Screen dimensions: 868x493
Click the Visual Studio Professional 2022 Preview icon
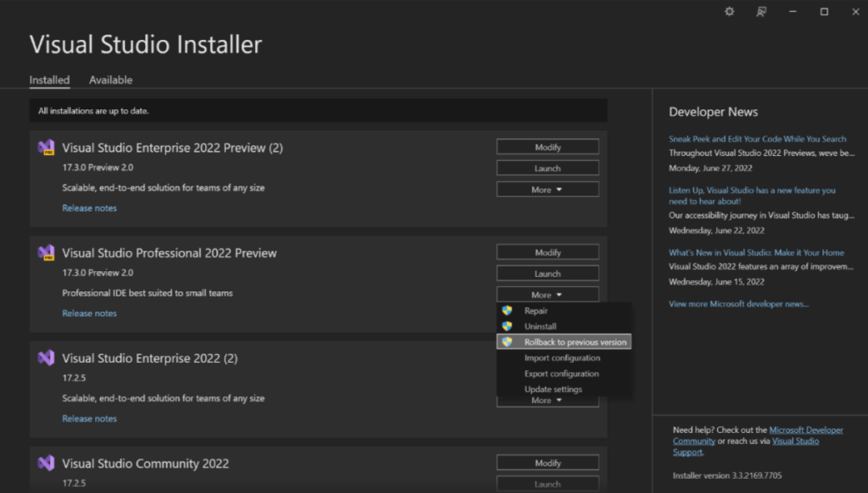pyautogui.click(x=45, y=252)
